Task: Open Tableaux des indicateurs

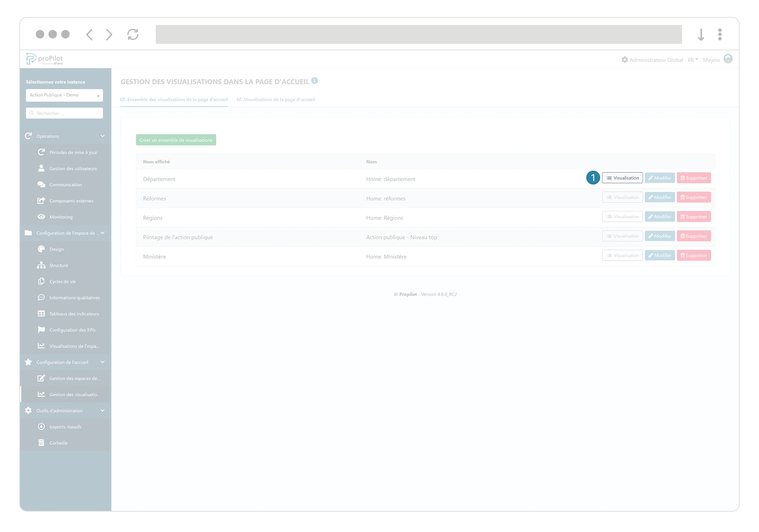Action: pyautogui.click(x=74, y=314)
